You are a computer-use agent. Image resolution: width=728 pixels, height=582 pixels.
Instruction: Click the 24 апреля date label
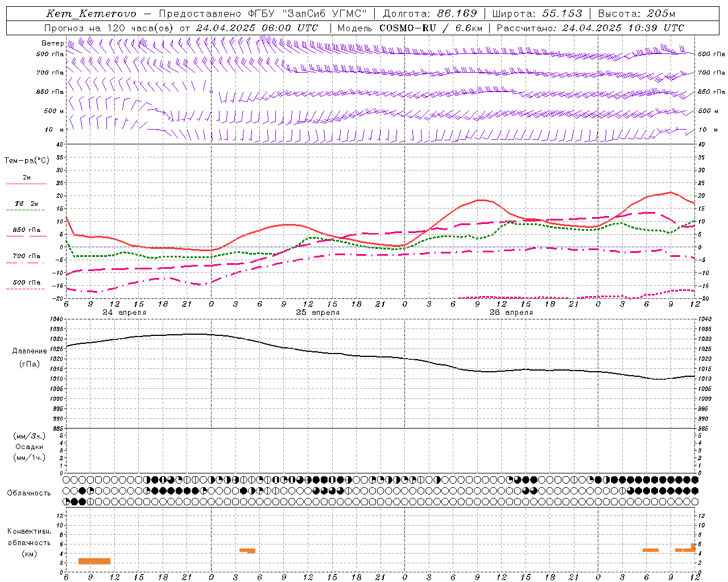(124, 313)
